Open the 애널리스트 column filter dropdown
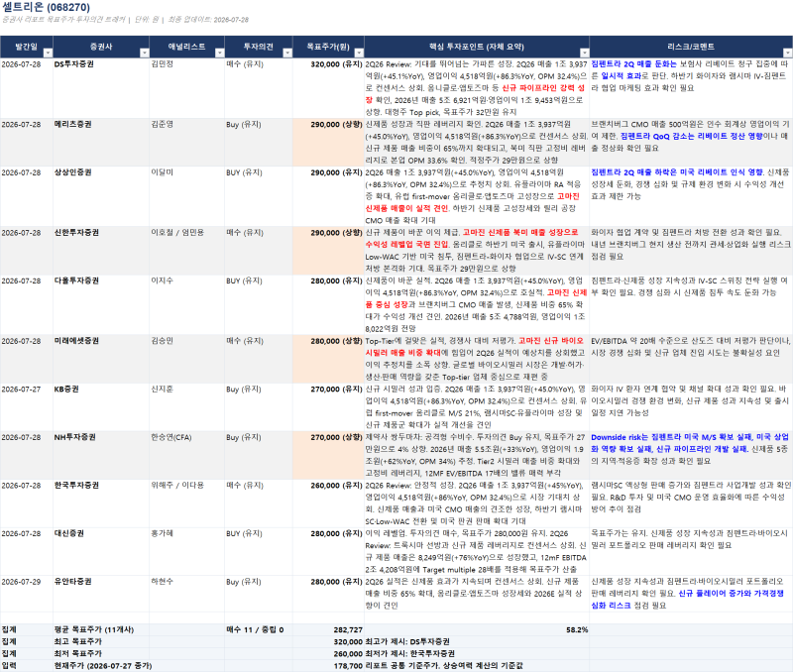 (x=219, y=53)
